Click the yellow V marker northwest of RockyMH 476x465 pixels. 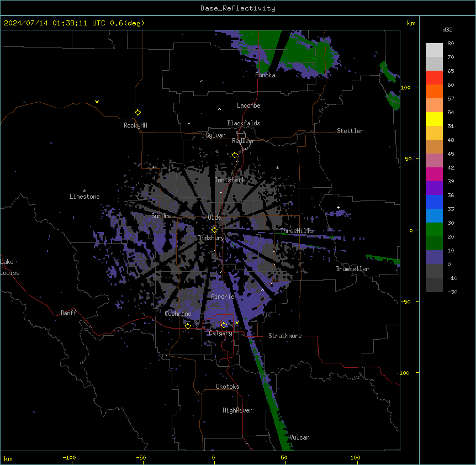97,102
